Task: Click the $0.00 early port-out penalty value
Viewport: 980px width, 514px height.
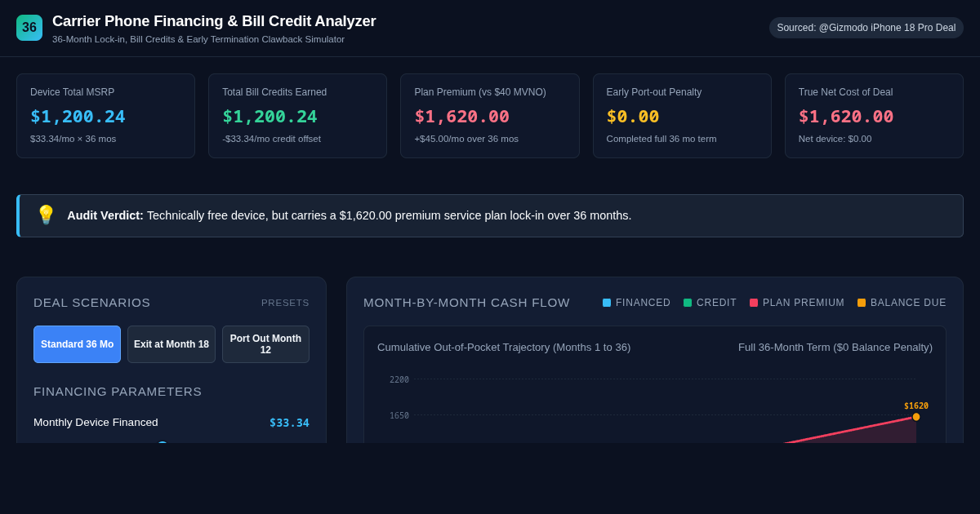Action: coord(633,117)
